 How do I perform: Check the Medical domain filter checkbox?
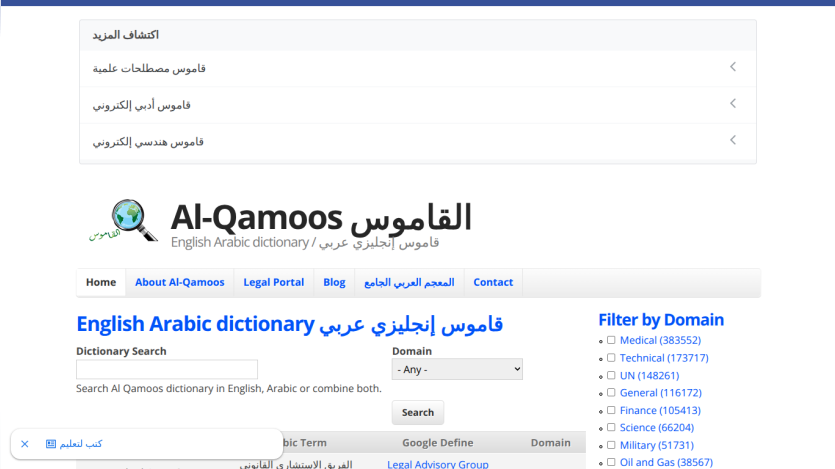click(x=611, y=340)
